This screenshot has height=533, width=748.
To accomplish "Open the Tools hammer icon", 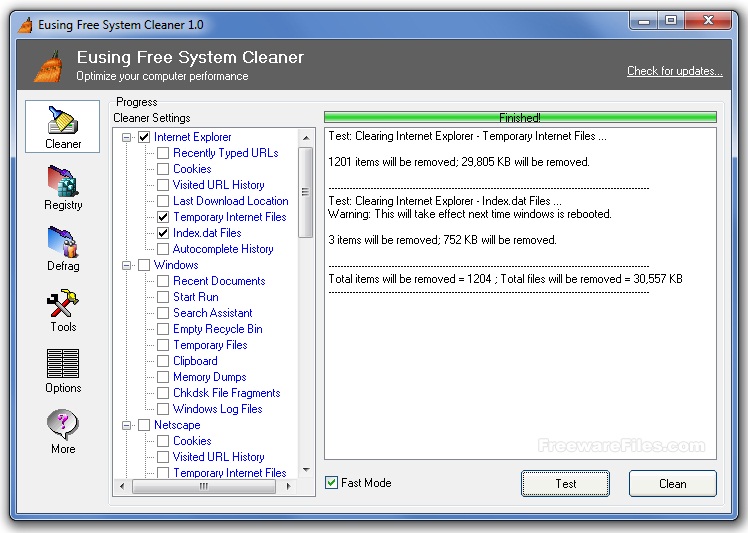I will point(62,308).
